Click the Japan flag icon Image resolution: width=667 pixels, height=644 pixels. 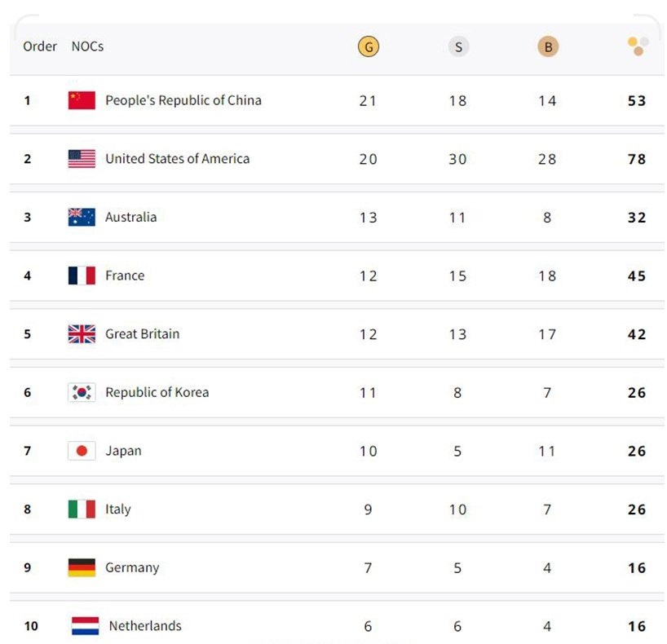82,451
